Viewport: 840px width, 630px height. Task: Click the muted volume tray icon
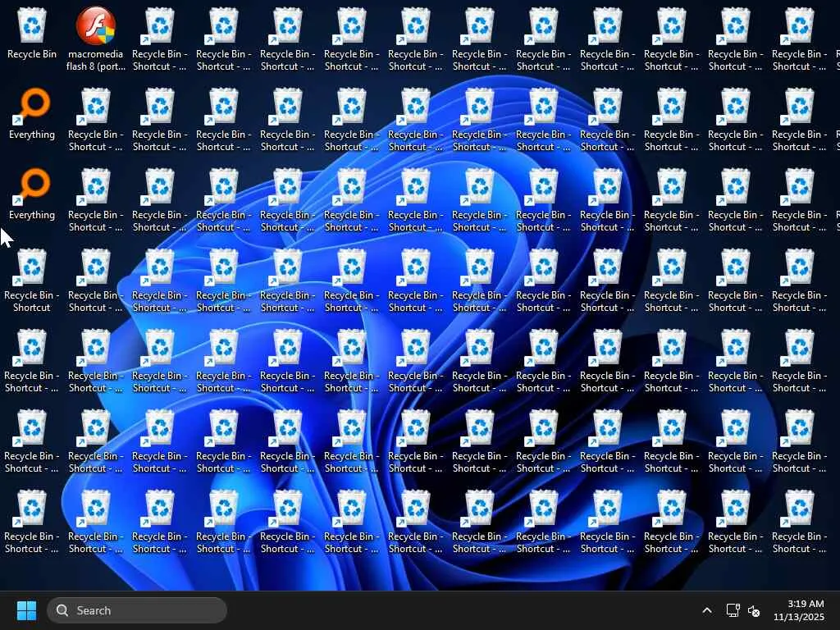coord(754,610)
